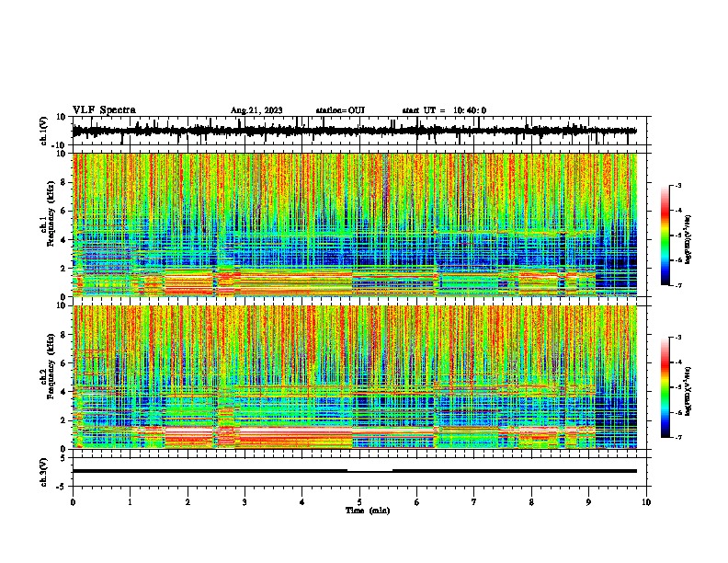Click time axis tick label "5"
The height and width of the screenshot is (563, 728).
click(359, 502)
